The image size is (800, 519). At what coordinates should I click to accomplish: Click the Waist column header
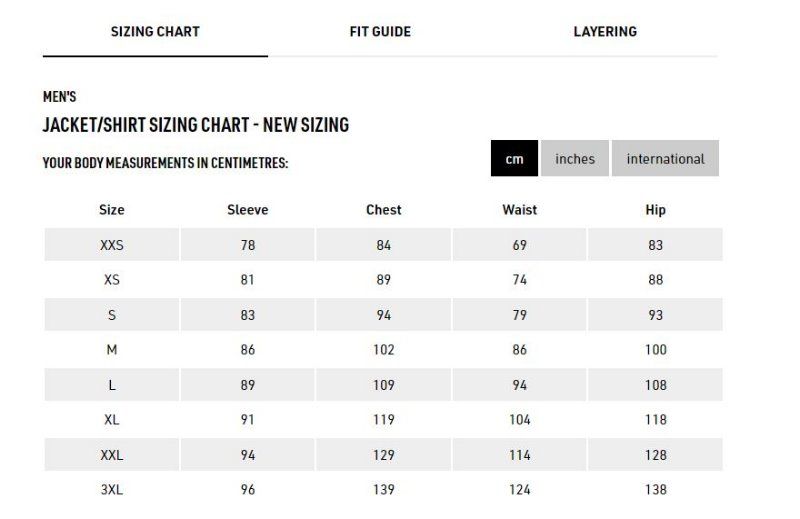[x=519, y=210]
